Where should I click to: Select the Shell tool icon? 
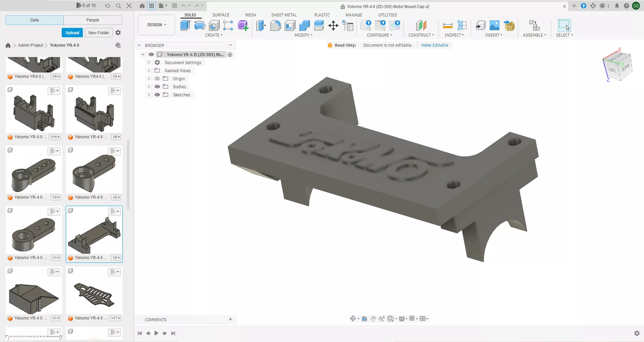(x=290, y=26)
